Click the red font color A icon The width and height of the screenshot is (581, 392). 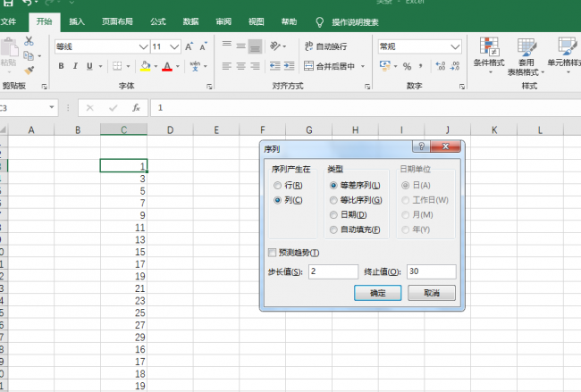click(167, 66)
